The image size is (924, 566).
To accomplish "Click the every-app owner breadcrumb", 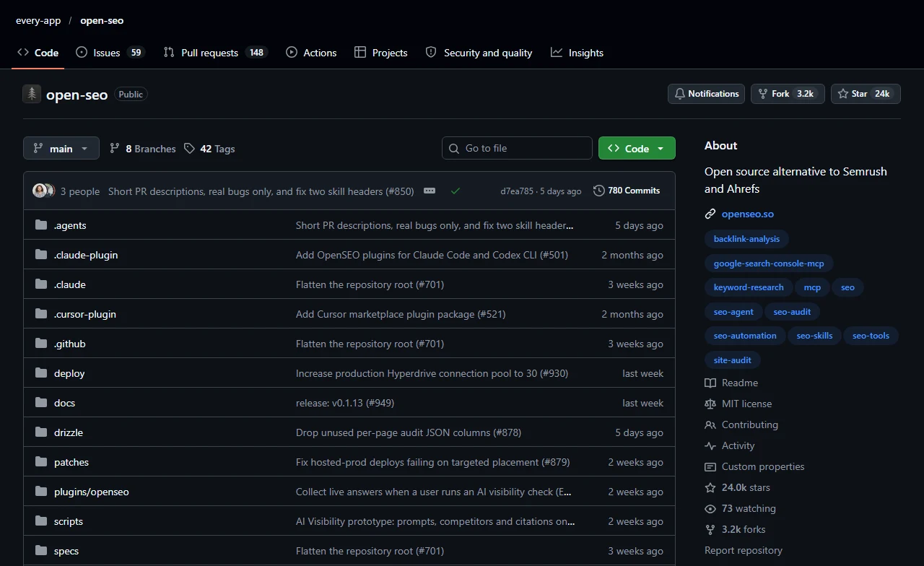I will point(38,20).
